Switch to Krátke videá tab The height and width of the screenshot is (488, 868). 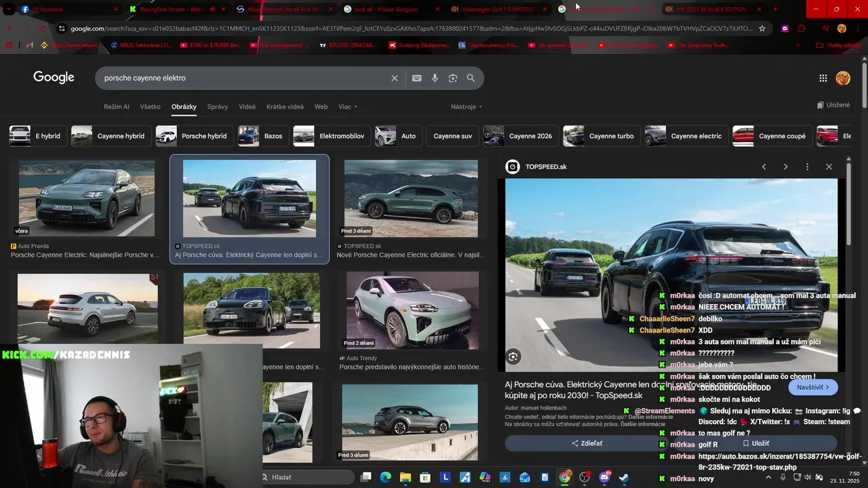[x=285, y=106]
